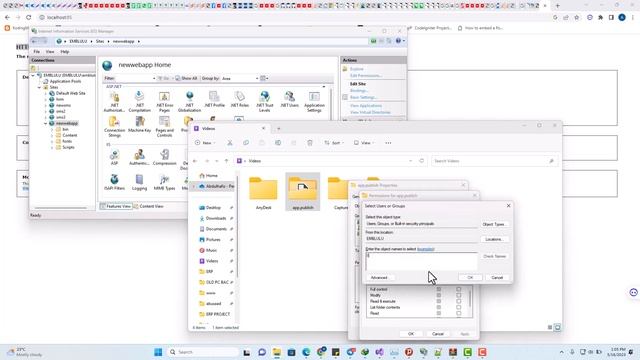Open .NET Error Pages feature
This screenshot has width=640, height=360.
coord(164,101)
